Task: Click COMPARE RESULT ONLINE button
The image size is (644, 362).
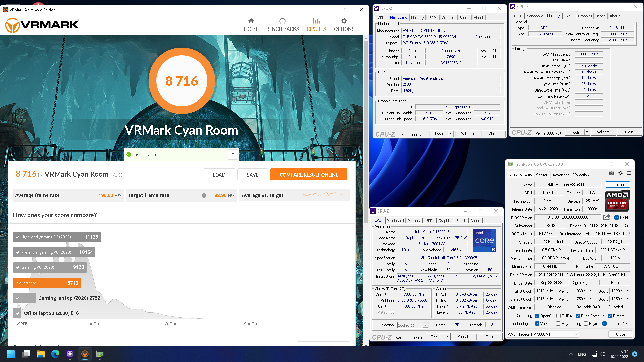Action: (309, 175)
